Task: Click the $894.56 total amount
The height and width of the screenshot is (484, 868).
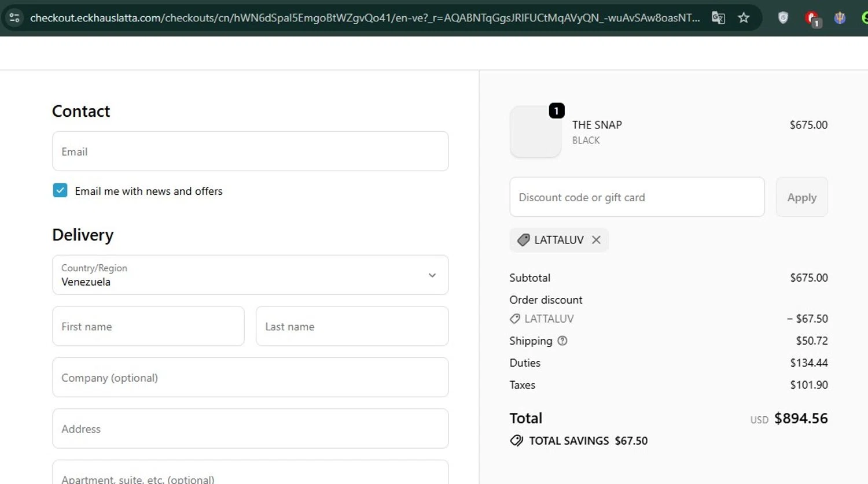Action: tap(801, 418)
